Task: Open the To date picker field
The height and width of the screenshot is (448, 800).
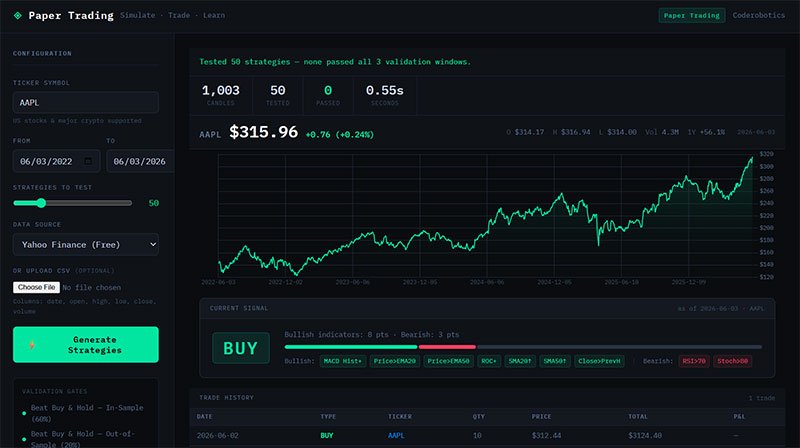Action: pyautogui.click(x=140, y=161)
